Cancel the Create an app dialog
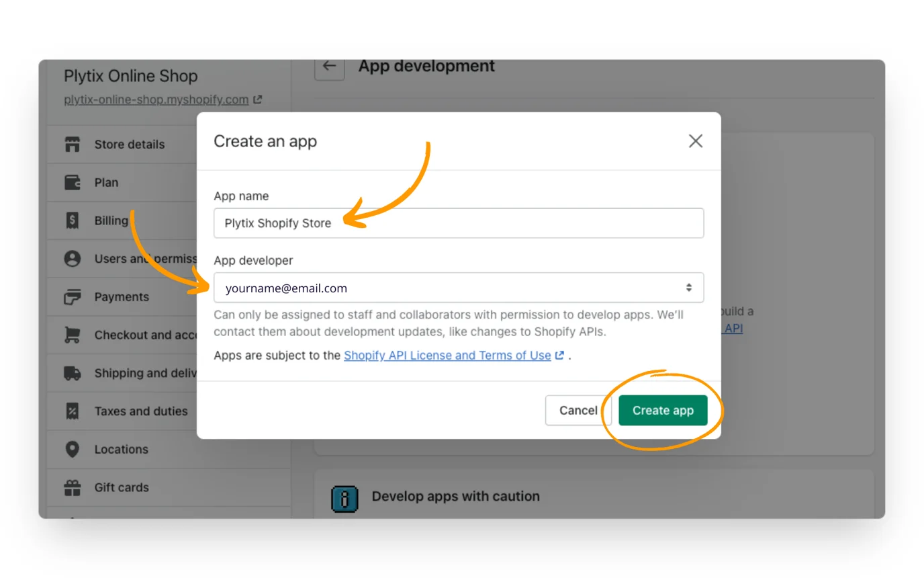Screen dimensions: 924x578 click(577, 410)
